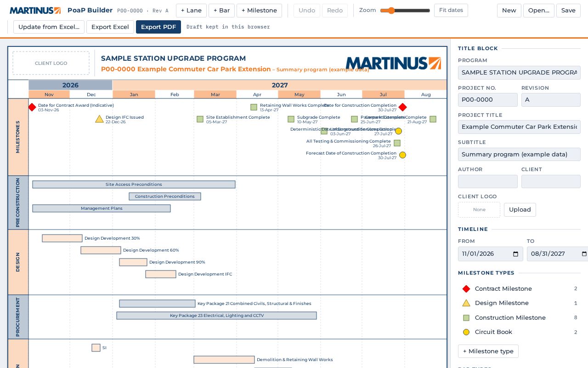Open an existing program with Open...
This screenshot has width=588, height=368.
[539, 11]
